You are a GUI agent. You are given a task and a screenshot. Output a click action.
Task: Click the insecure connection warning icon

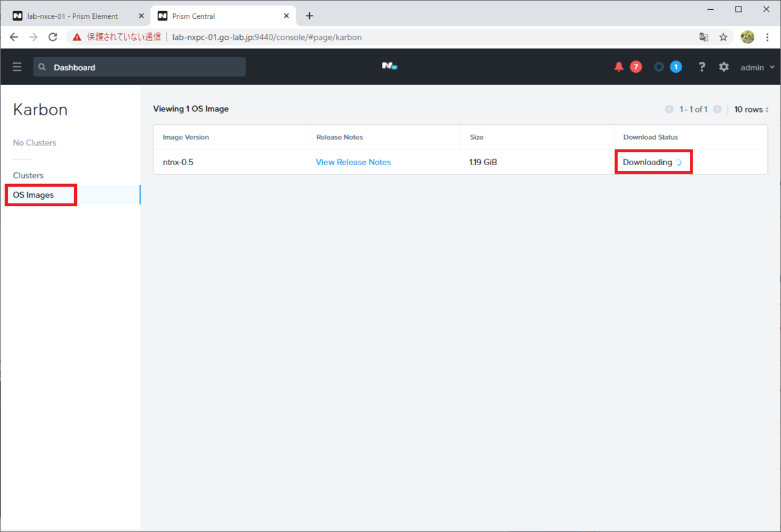coord(77,37)
